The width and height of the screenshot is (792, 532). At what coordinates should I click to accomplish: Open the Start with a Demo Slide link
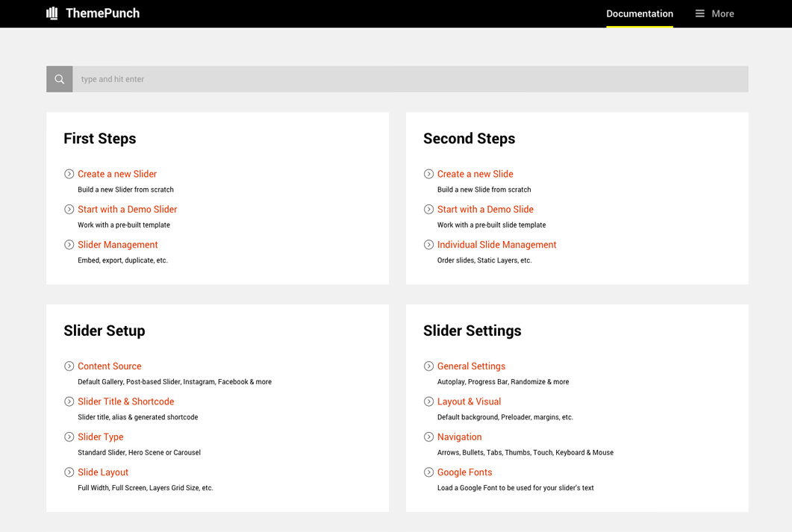click(x=485, y=210)
